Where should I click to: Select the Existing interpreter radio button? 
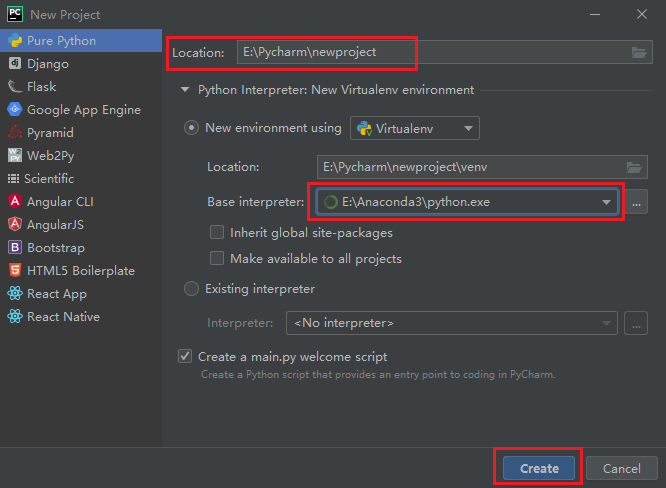[x=191, y=290]
